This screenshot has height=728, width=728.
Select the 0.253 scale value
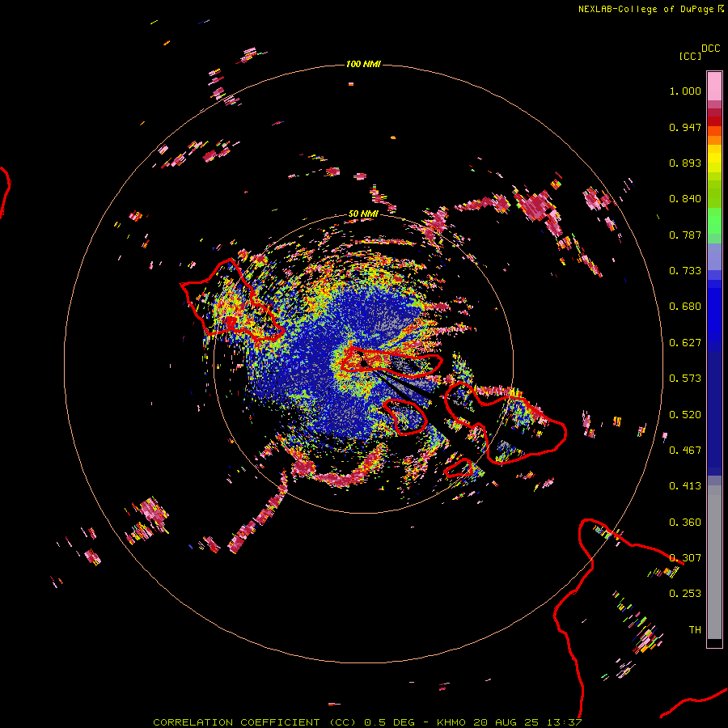pyautogui.click(x=685, y=594)
